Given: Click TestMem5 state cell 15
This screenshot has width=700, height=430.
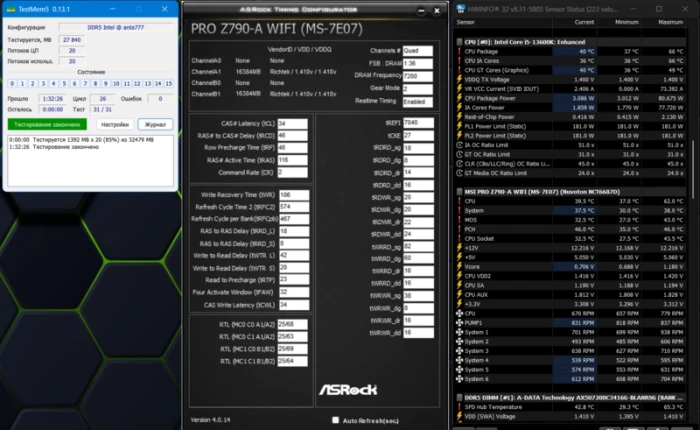Looking at the screenshot, I should (168, 83).
